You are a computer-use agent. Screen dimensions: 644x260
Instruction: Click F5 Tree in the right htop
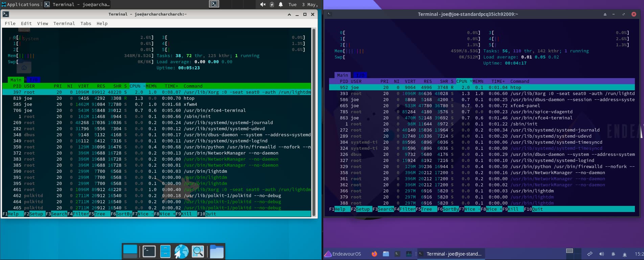click(427, 209)
